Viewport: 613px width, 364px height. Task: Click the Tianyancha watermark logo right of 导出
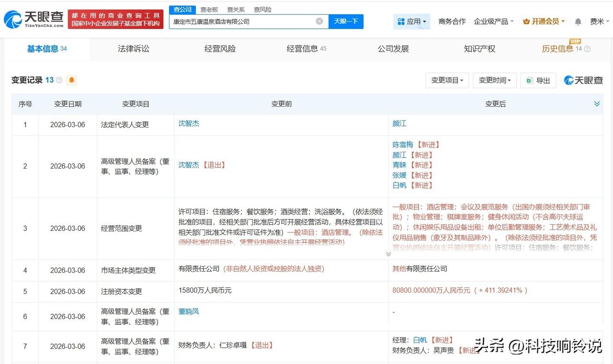click(x=583, y=80)
